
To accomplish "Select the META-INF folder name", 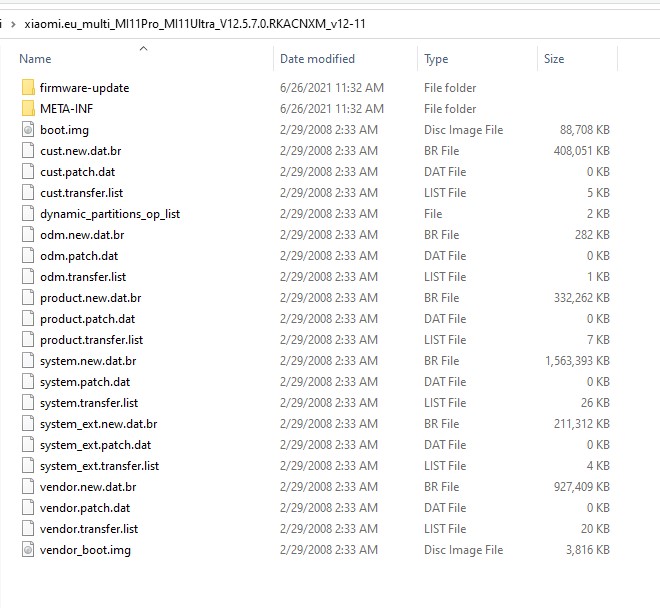I will point(67,109).
